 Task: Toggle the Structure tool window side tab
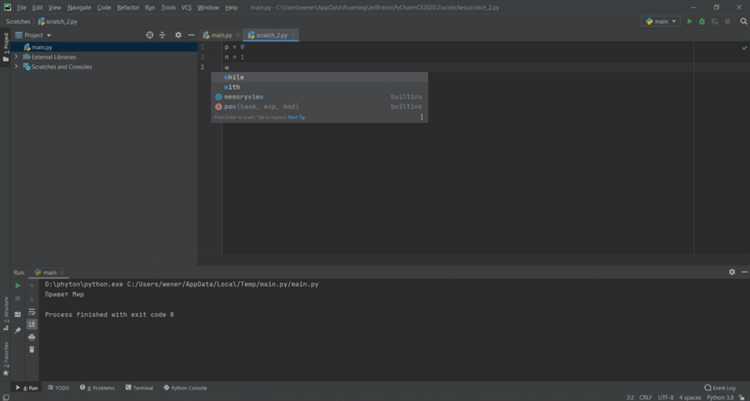[x=6, y=314]
